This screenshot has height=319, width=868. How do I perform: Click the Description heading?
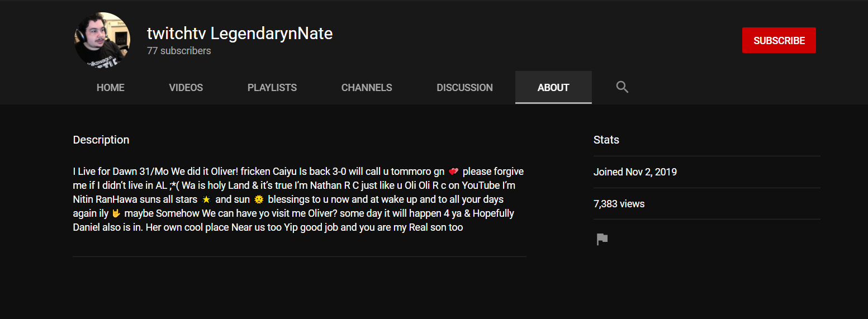[x=101, y=140]
